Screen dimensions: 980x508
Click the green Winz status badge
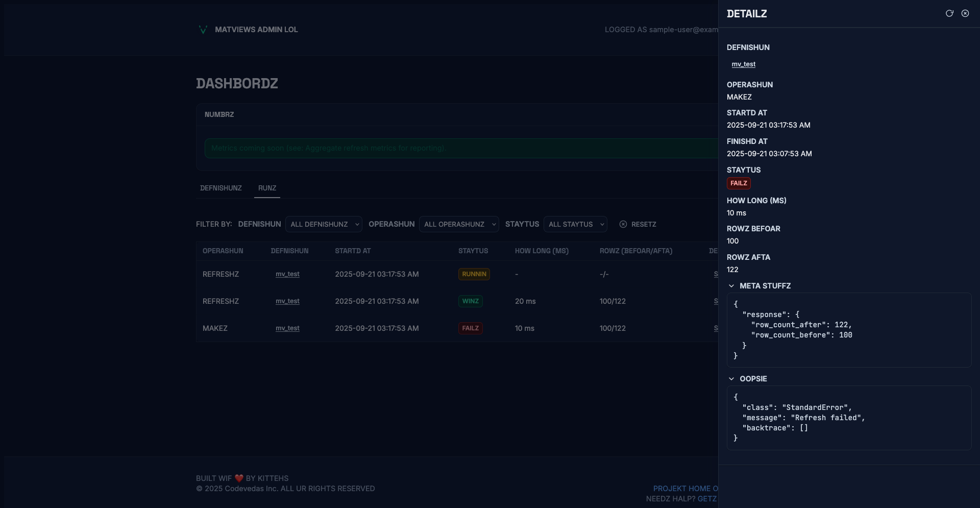[470, 301]
